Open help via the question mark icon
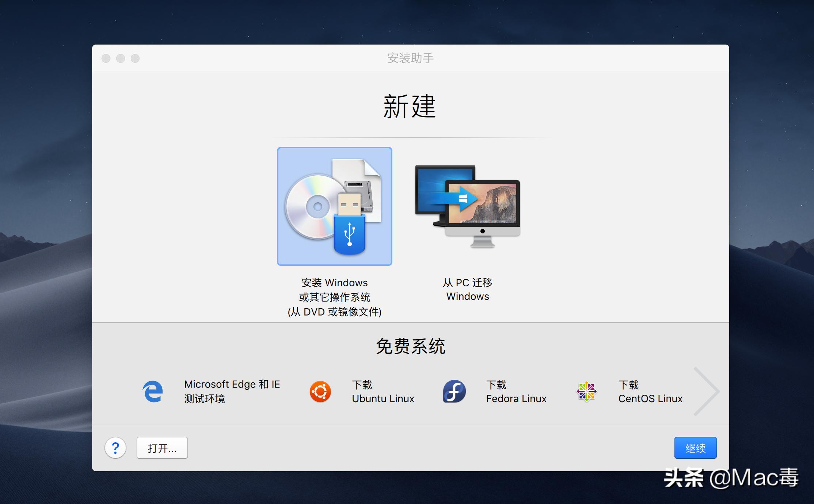 pos(116,447)
